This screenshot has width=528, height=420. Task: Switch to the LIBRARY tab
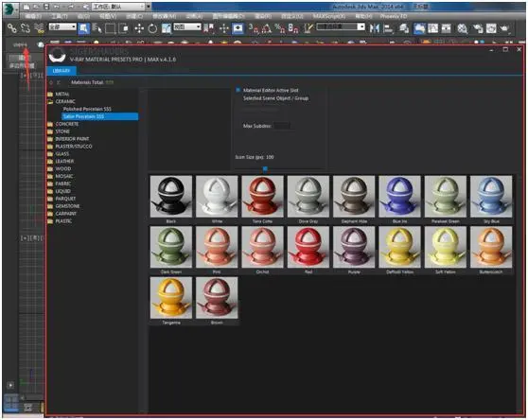click(62, 71)
